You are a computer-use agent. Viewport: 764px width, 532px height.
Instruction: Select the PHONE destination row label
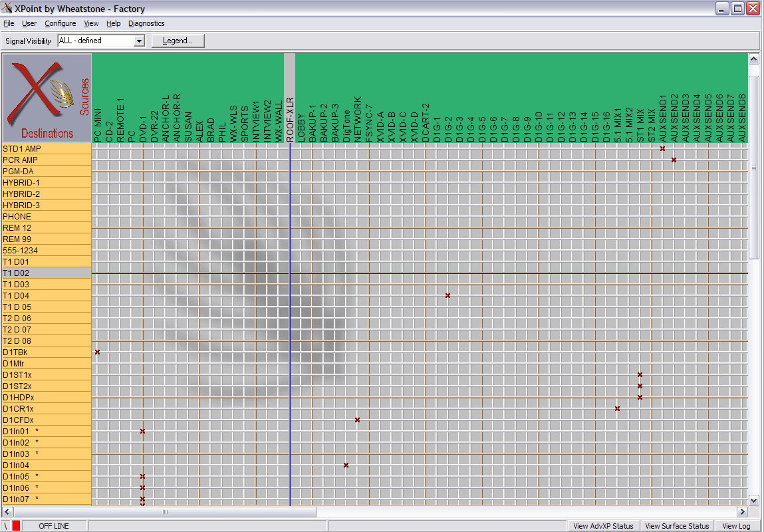(x=47, y=216)
